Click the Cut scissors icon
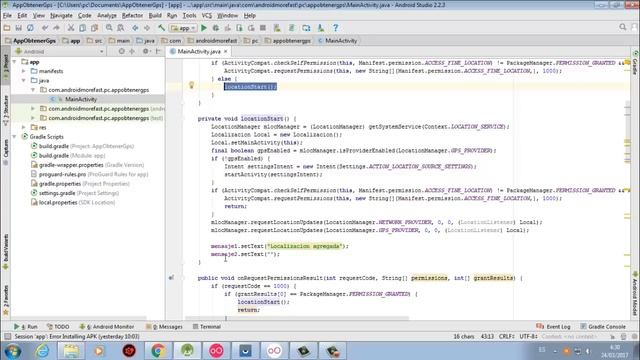This screenshot has height=360, width=640. [x=71, y=28]
